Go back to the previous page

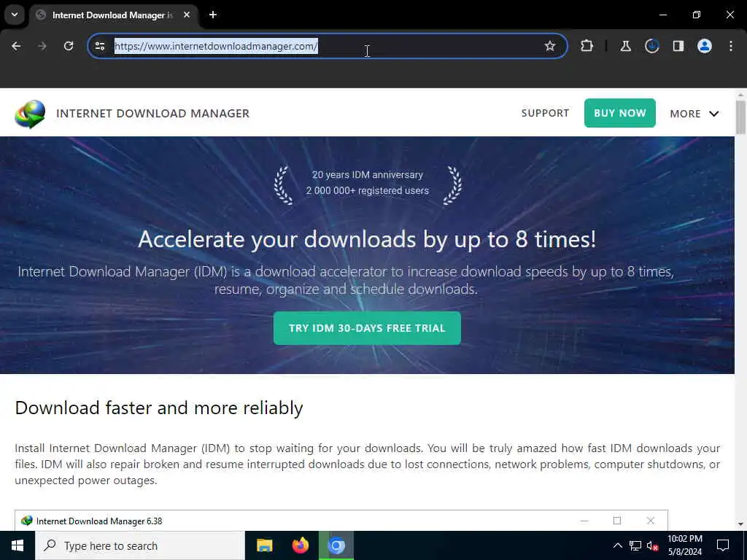[16, 46]
